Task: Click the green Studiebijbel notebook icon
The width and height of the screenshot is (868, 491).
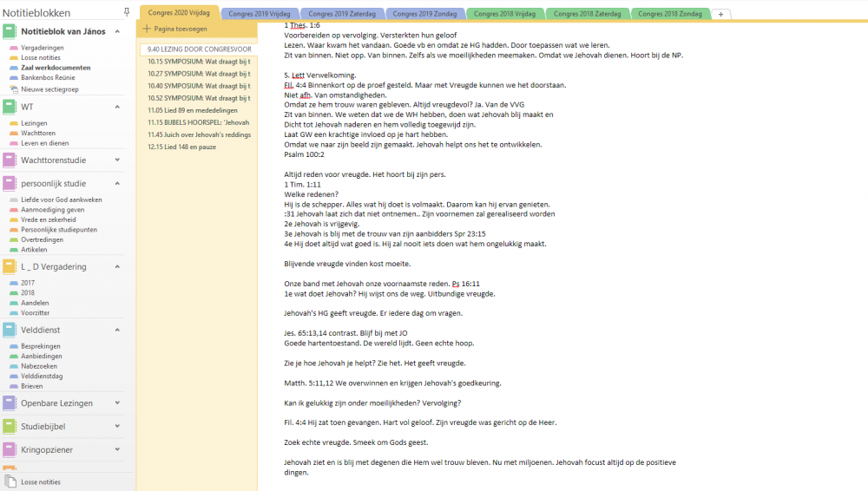Action: click(x=10, y=426)
